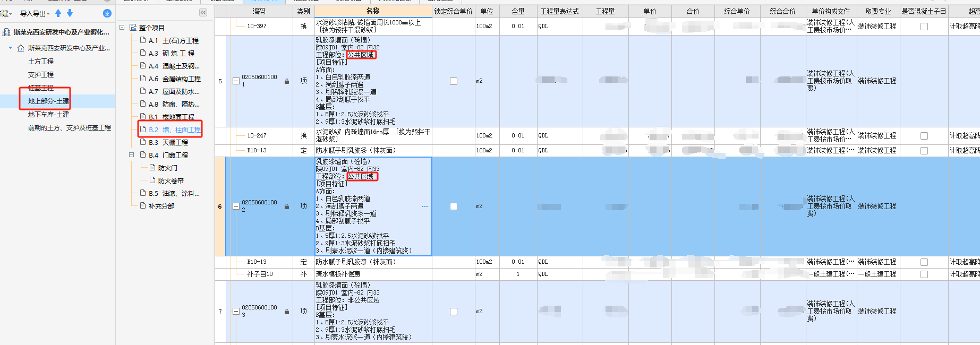Click the document icon of 防火卷帘

click(x=152, y=180)
